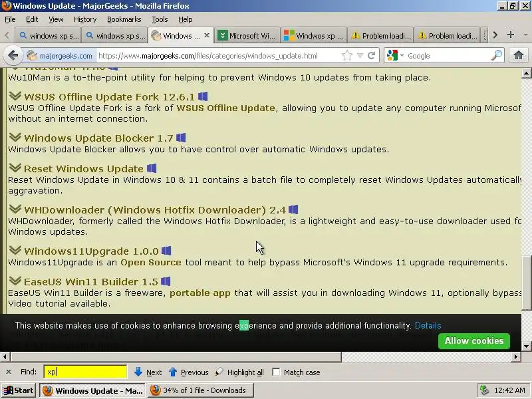Open WSUS Offline Update Fork 12.6.1 link

tap(109, 97)
